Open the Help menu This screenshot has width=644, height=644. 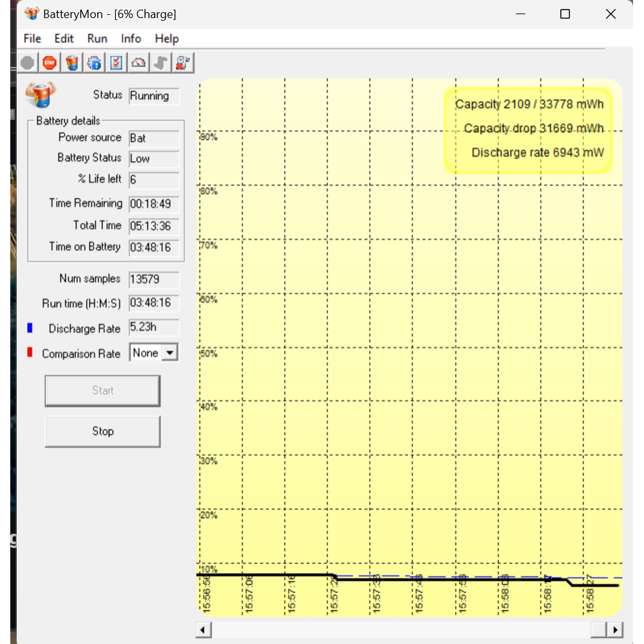tap(167, 39)
